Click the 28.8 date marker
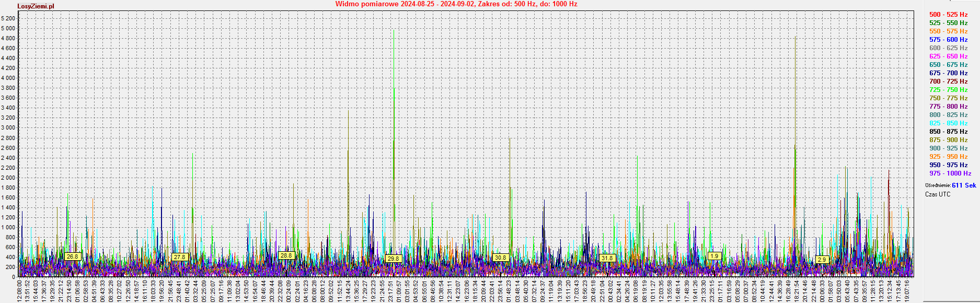 pos(286,255)
